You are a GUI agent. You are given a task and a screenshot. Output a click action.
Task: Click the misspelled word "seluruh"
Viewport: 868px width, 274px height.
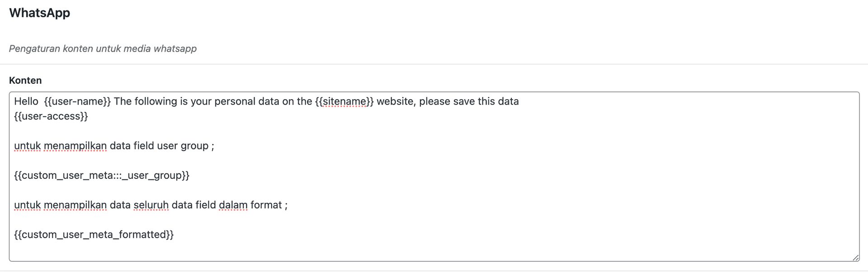(x=151, y=205)
